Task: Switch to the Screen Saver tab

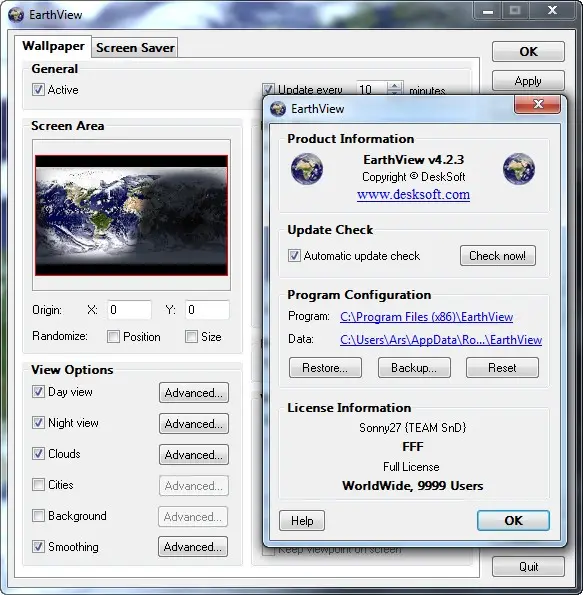Action: pyautogui.click(x=135, y=48)
